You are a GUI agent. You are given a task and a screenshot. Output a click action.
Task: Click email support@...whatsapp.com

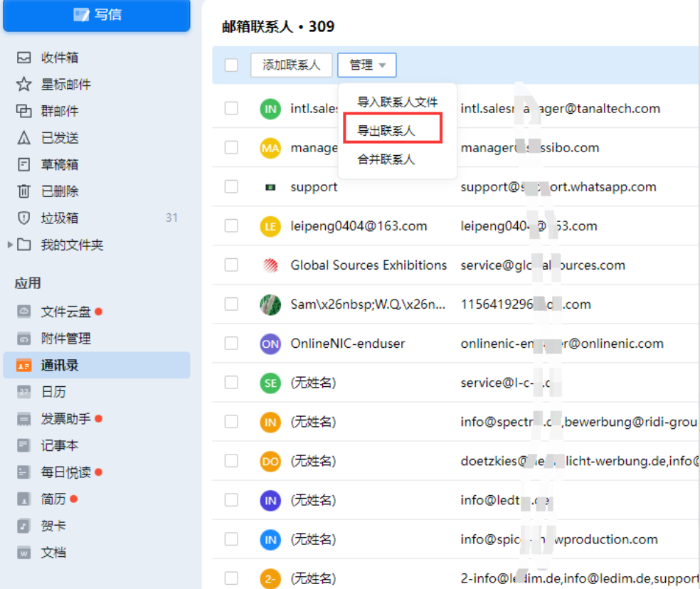coord(558,186)
